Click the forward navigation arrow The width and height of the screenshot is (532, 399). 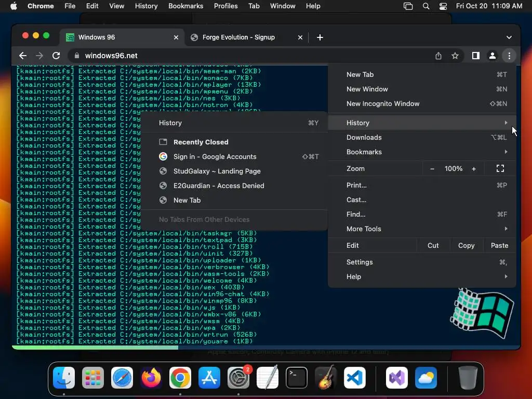click(x=39, y=56)
